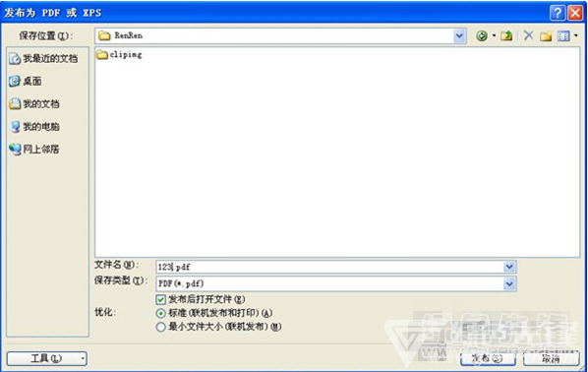588x372 pixels.
Task: Open 网上邻居 location
Action: point(34,150)
